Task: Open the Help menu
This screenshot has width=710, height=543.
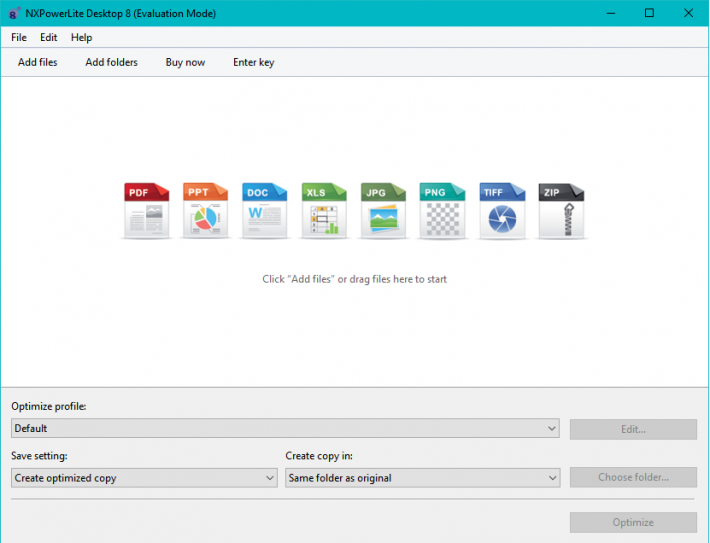Action: point(82,38)
